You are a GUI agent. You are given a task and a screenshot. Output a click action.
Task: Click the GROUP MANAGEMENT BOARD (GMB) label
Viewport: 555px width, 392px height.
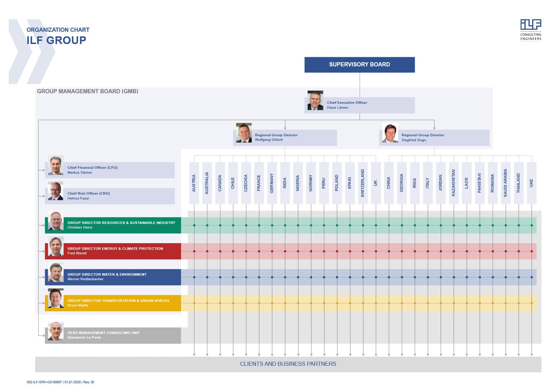tap(87, 92)
